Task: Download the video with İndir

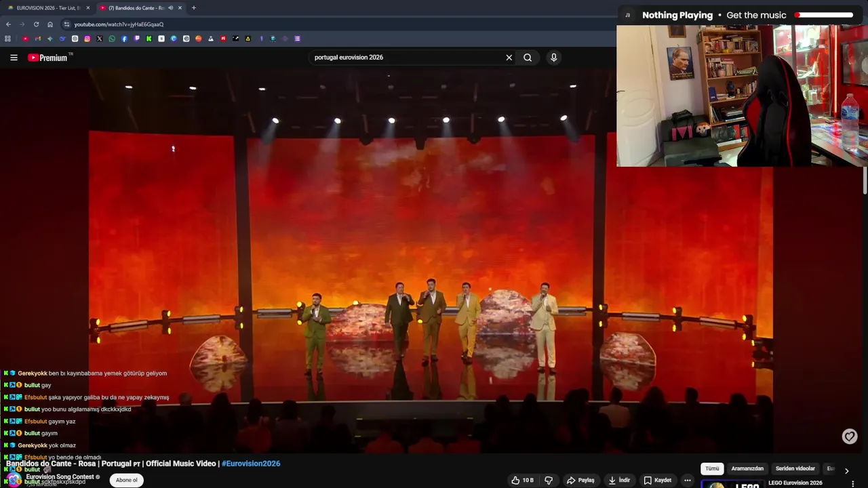Action: click(x=619, y=480)
